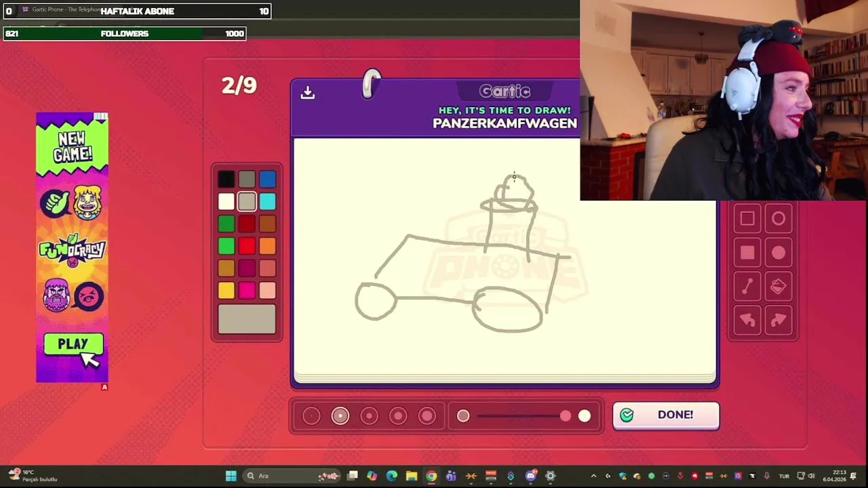Click the PANZERKAMFWAGEN prompt text
This screenshot has width=868, height=488.
click(505, 123)
